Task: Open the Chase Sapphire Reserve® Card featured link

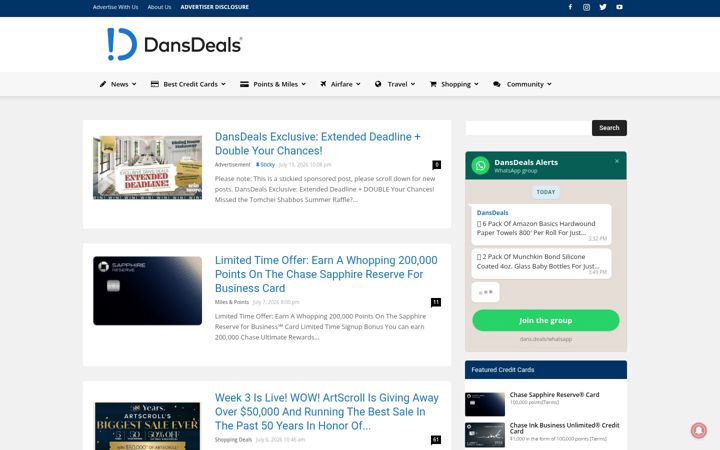Action: pyautogui.click(x=554, y=394)
